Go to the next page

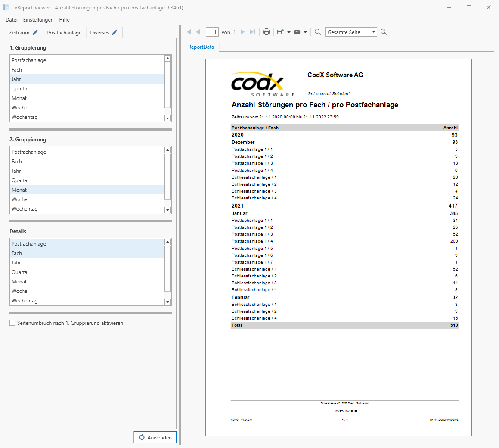tap(242, 32)
